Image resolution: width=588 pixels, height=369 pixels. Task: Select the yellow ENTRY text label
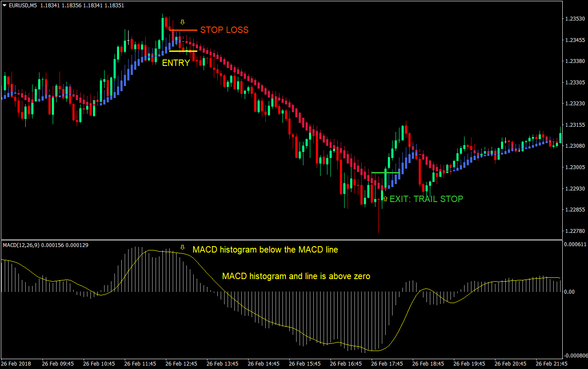pos(176,63)
